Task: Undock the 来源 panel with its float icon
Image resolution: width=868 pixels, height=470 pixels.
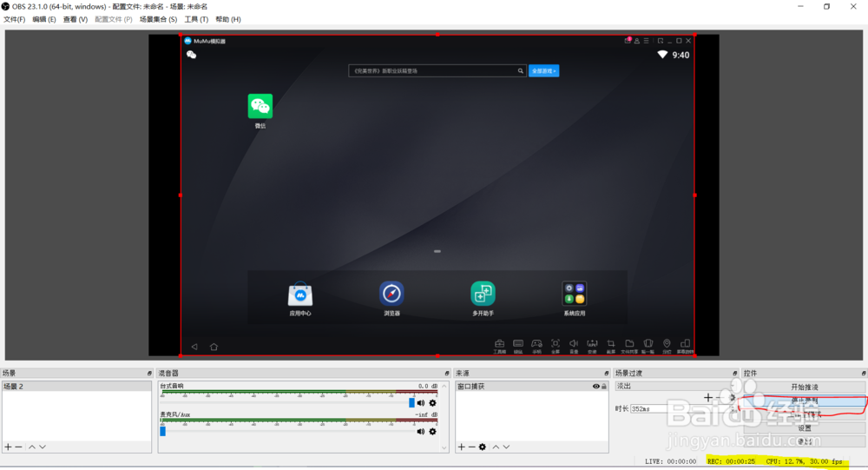Action: click(606, 373)
